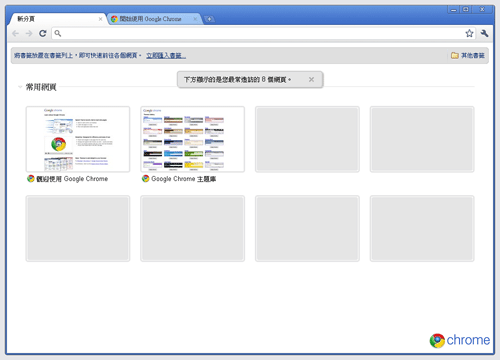Open the other bookmarks folder
Screen dimensions: 500x360
click(468, 55)
